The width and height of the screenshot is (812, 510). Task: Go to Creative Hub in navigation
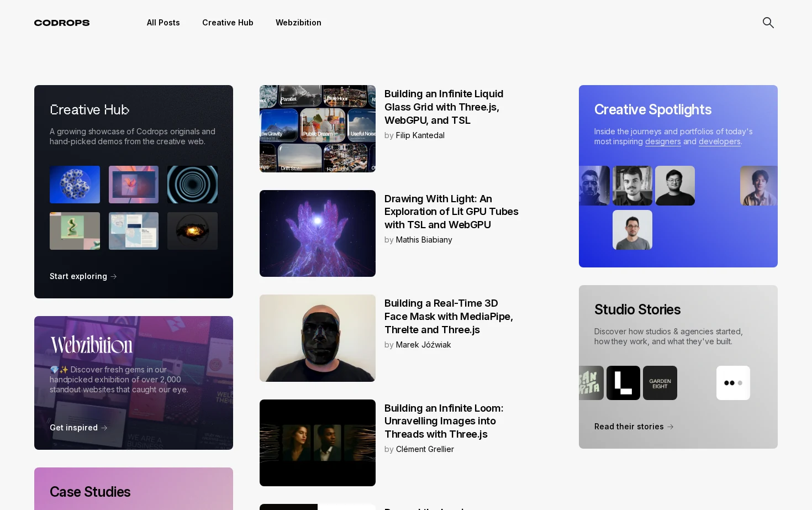228,23
